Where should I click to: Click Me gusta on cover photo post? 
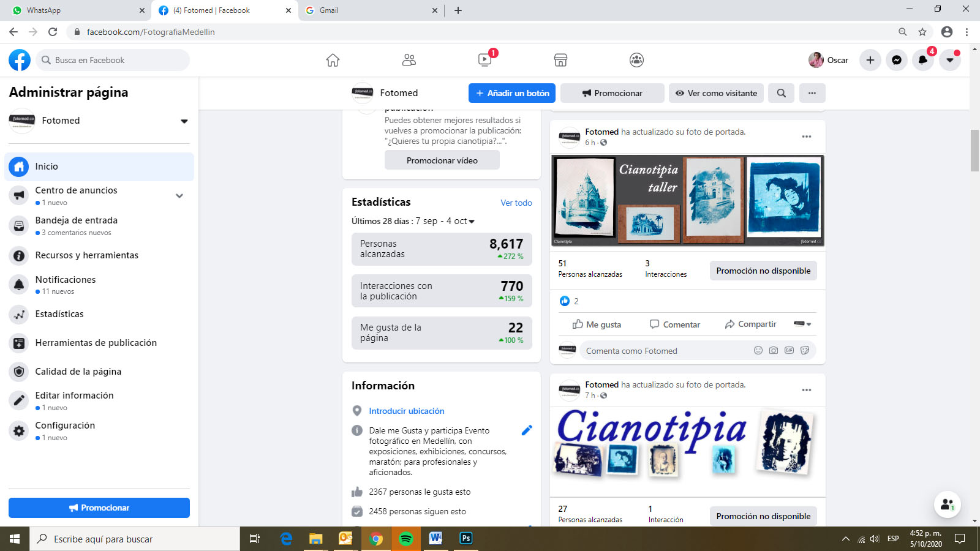pyautogui.click(x=597, y=324)
